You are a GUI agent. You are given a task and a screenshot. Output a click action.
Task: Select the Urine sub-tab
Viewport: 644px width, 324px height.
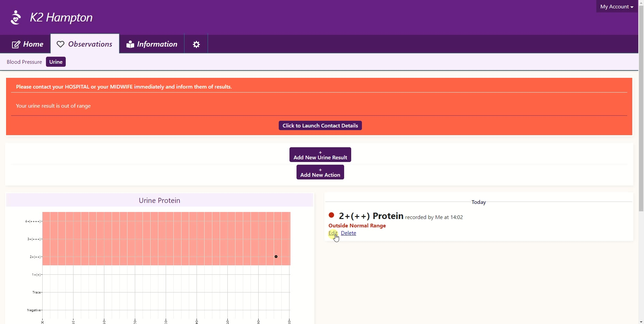click(56, 62)
